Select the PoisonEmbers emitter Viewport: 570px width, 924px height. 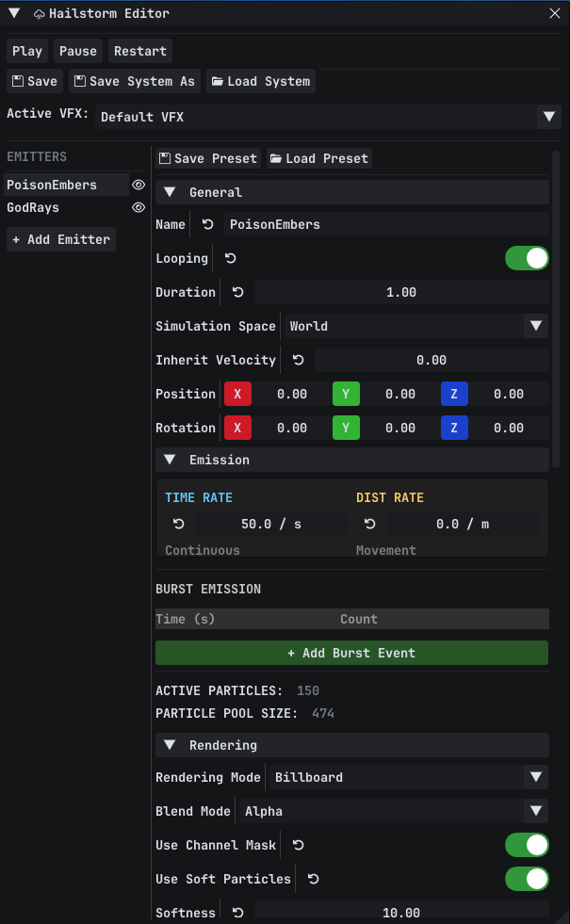67,185
